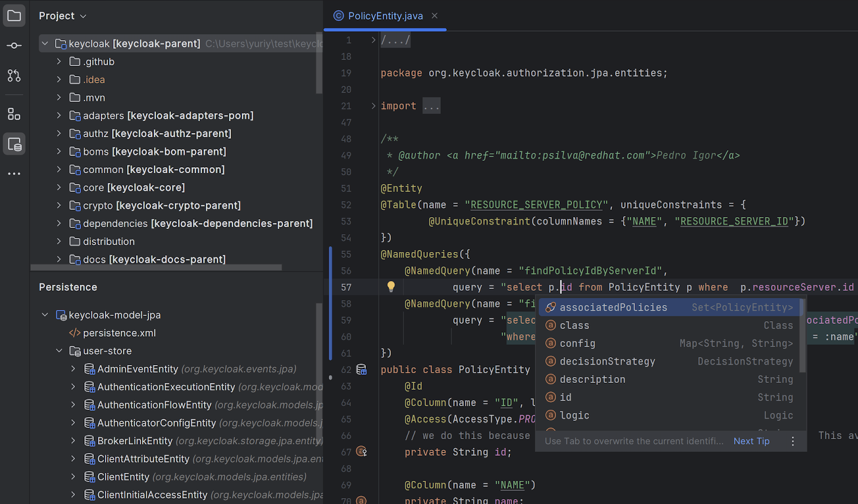Click the entity gutter icon at line 62
This screenshot has height=504, width=858.
click(362, 369)
